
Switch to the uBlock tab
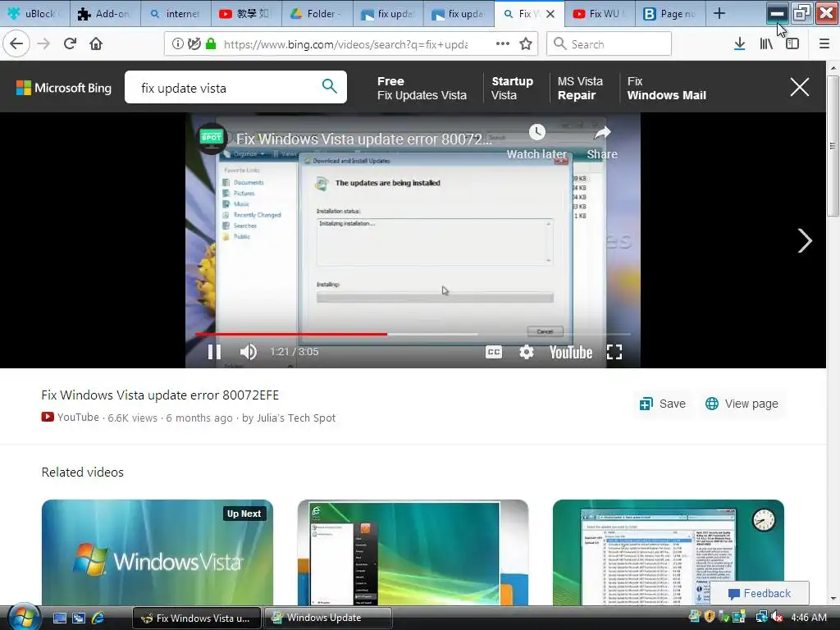tap(35, 14)
